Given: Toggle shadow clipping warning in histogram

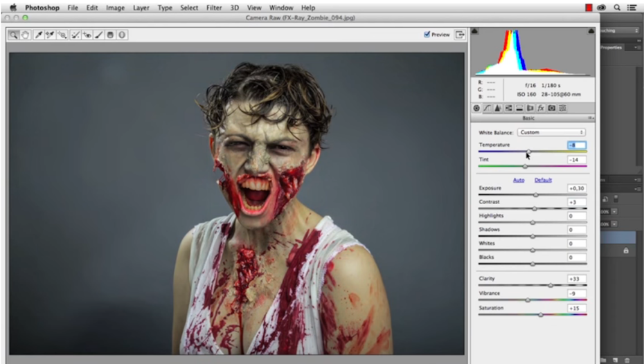Looking at the screenshot, I should [x=476, y=31].
